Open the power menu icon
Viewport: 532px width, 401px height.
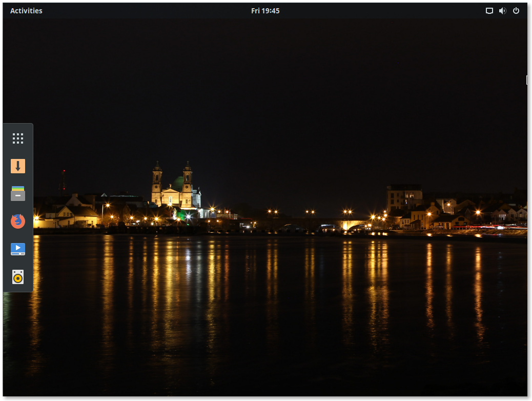point(516,11)
